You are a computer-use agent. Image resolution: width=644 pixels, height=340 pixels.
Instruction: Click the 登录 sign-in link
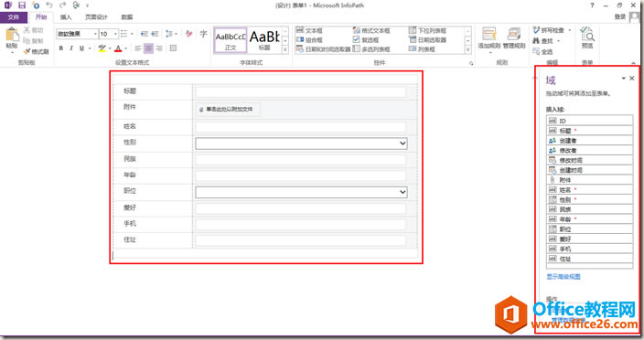[620, 16]
